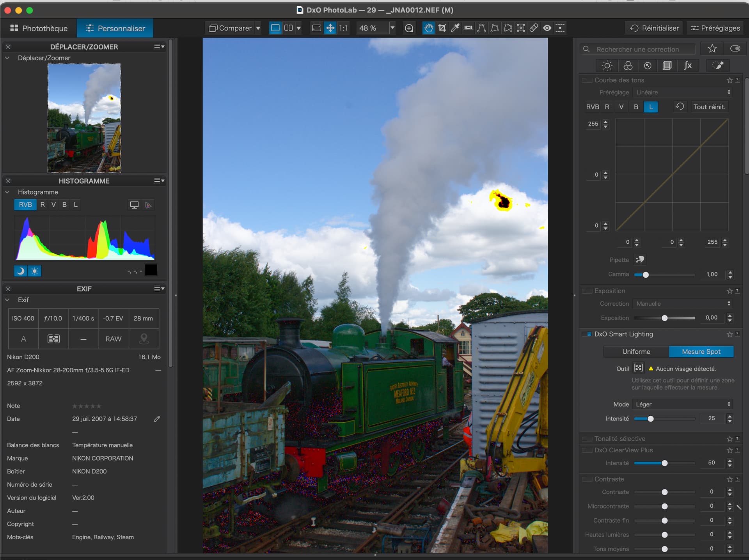749x560 pixels.
Task: Collapse the Histogramme section chevron
Action: pos(7,192)
